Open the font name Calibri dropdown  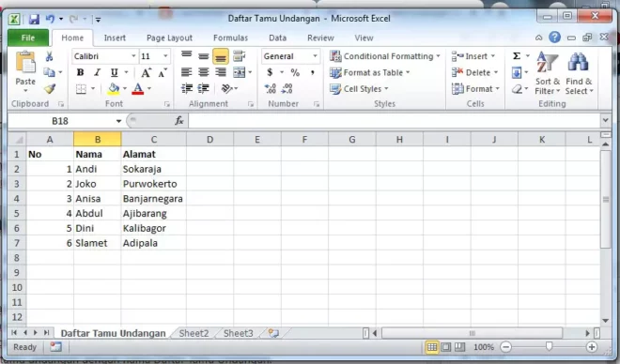pos(133,56)
